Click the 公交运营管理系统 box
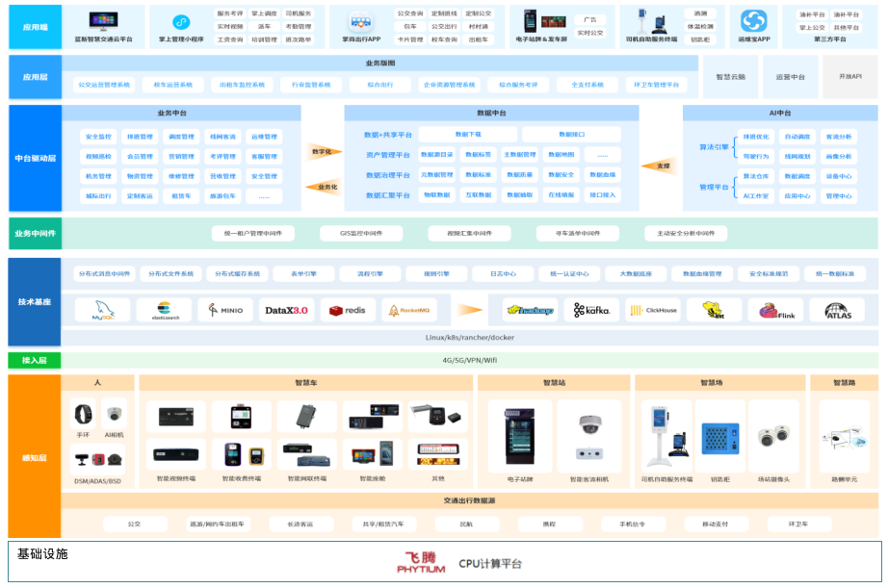Screen dimensions: 888x588 point(104,85)
